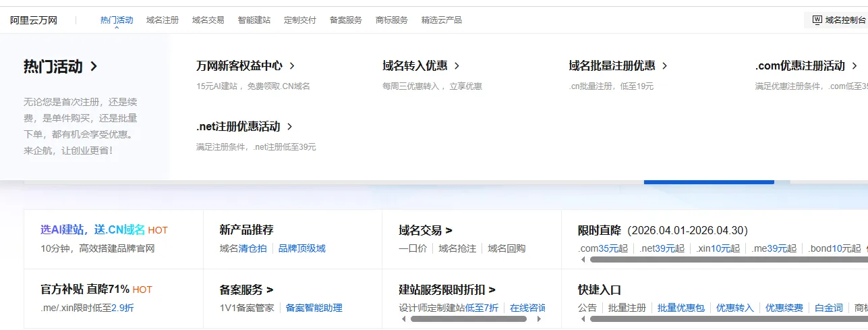Open the 品牌顶级域 link
868x330 pixels.
pos(302,248)
